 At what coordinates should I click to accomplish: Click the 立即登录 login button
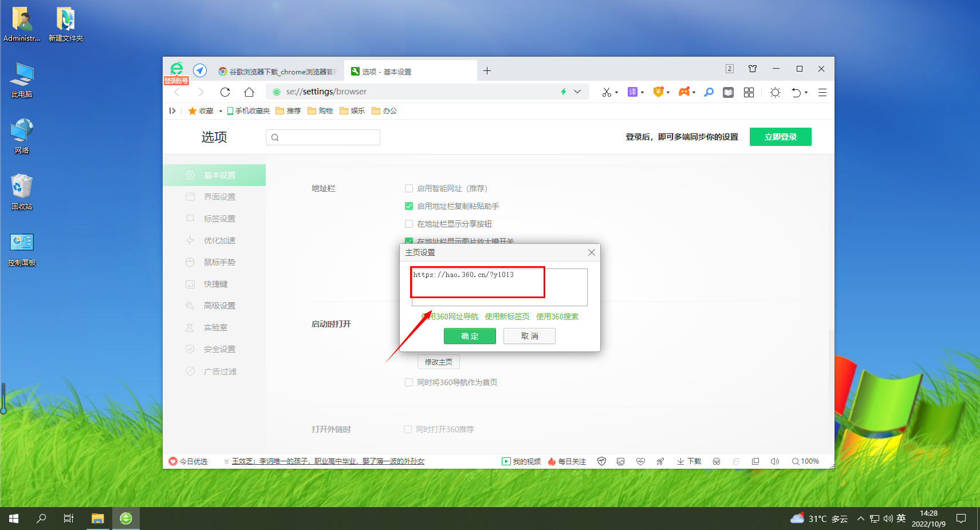781,137
